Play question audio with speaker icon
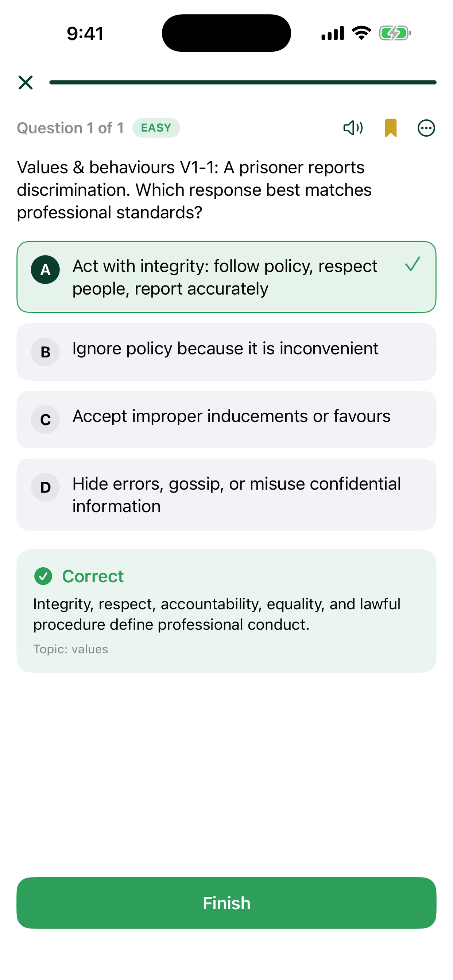453x980 pixels. (353, 128)
